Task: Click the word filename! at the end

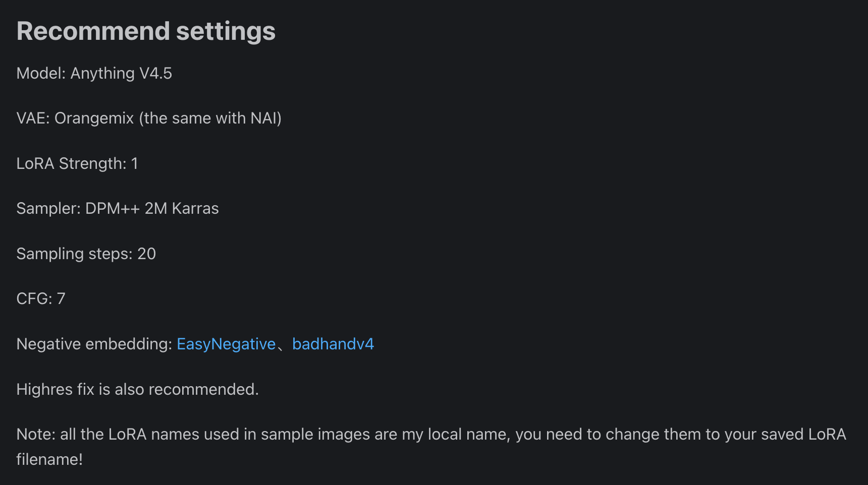Action: pos(49,460)
